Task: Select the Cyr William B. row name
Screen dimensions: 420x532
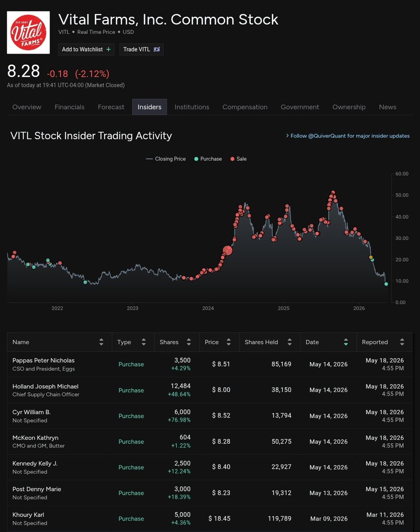Action: tap(31, 412)
